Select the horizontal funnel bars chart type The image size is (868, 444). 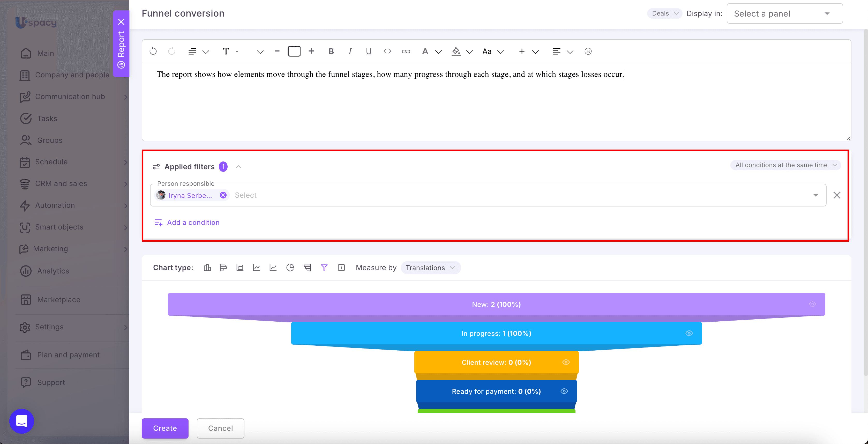[x=307, y=267]
